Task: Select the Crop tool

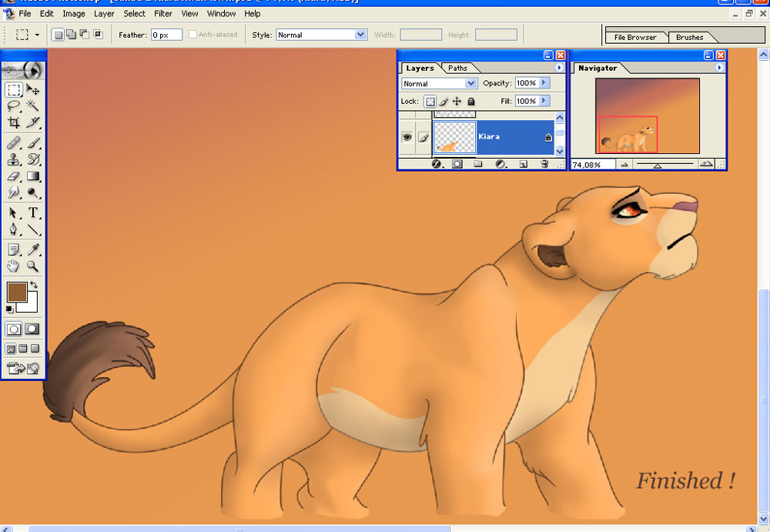Action: tap(14, 122)
